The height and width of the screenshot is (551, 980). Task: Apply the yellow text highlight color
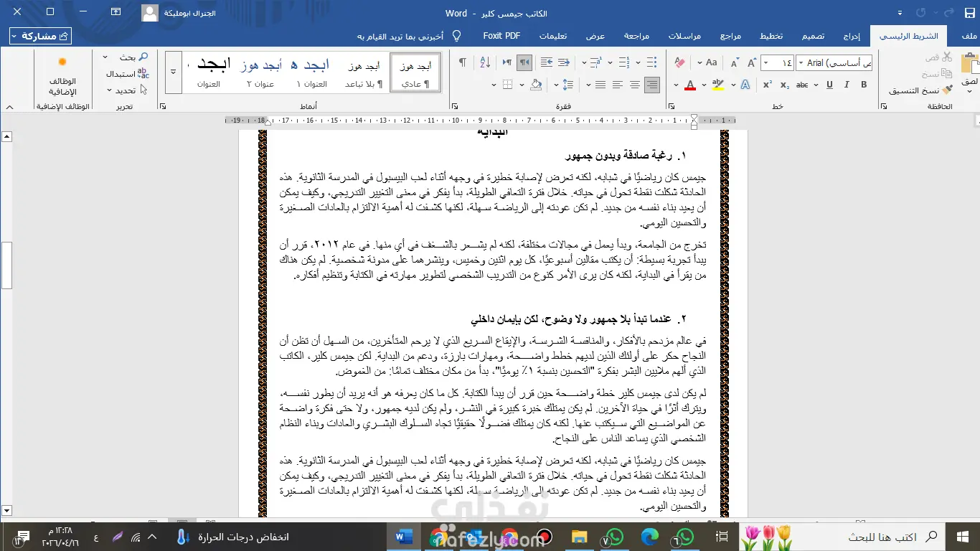click(718, 85)
